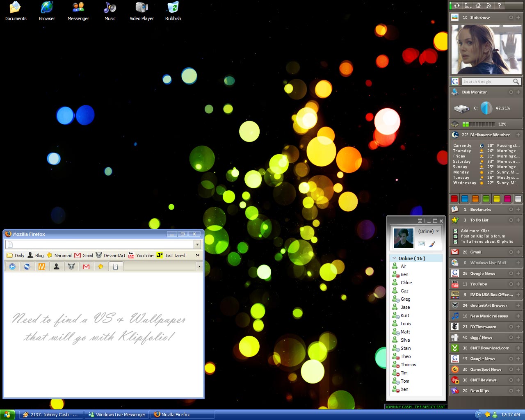
Task: Click the Gmail Klip envelope icon
Action: click(x=455, y=252)
